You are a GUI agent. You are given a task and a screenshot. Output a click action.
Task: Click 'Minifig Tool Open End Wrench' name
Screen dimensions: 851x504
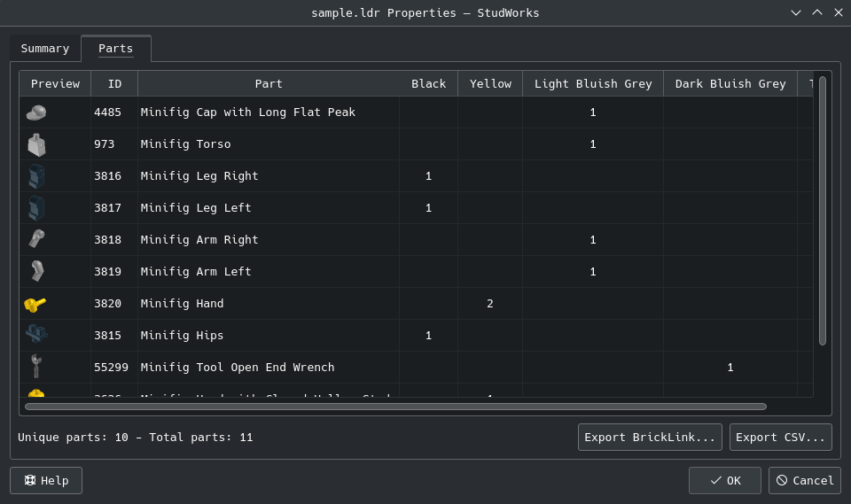238,368
